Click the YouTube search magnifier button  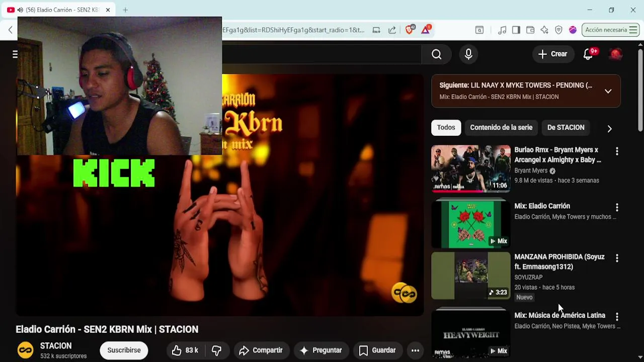tap(436, 54)
